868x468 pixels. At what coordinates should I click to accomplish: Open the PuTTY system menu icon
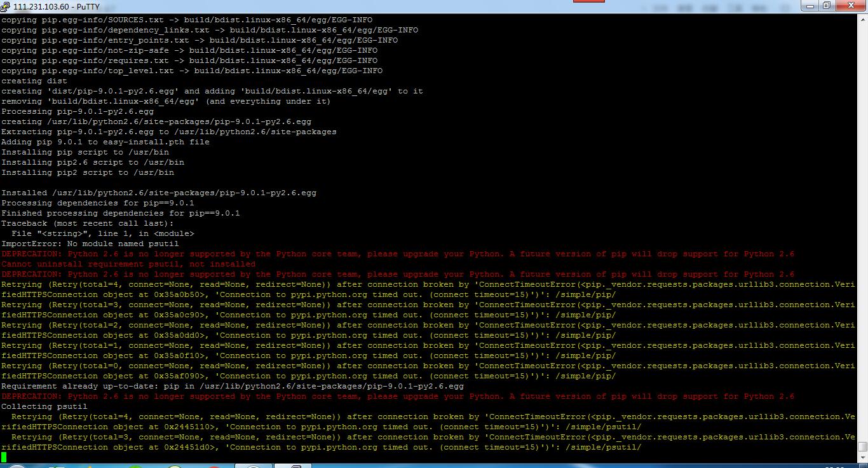(6, 6)
